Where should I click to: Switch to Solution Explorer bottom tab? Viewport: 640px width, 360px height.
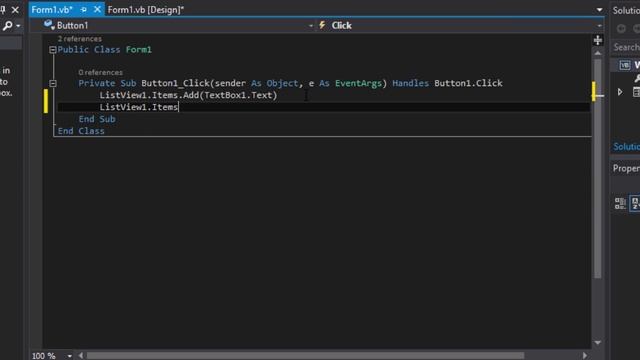(626, 147)
